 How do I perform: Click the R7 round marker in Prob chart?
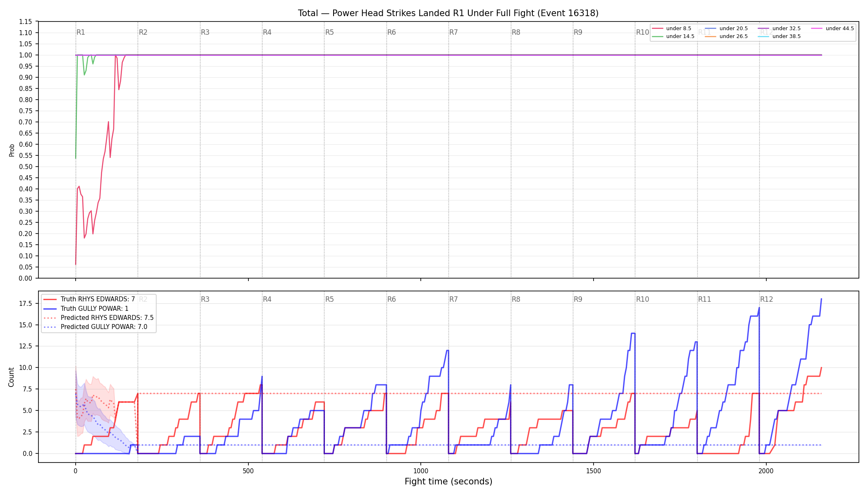coord(453,32)
